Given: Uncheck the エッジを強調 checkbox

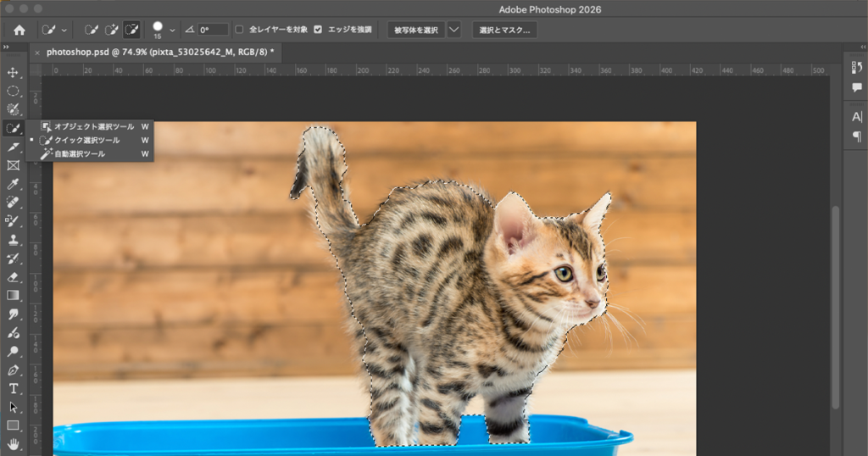Looking at the screenshot, I should [x=318, y=30].
